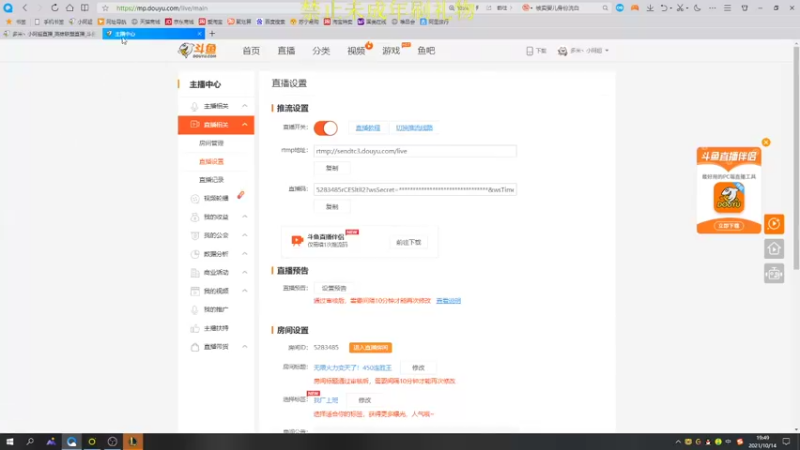
Task: Select 直播记录 in the sidebar
Action: coord(211,180)
